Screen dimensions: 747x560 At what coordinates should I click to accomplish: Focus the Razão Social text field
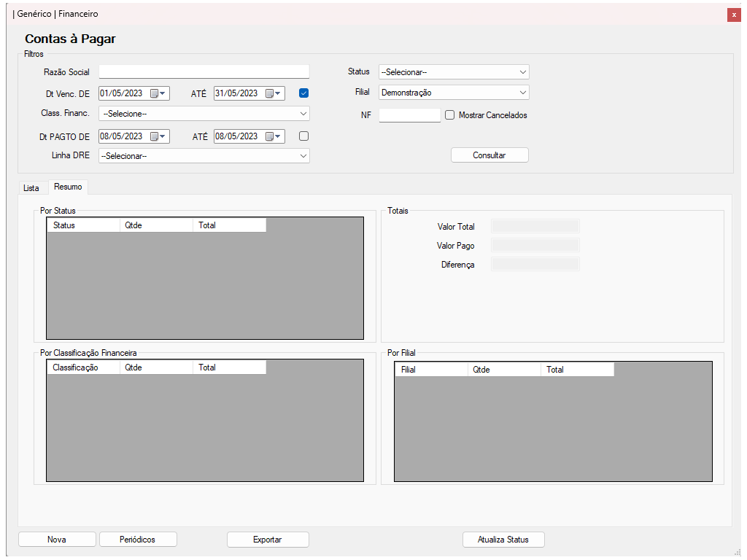pyautogui.click(x=204, y=71)
